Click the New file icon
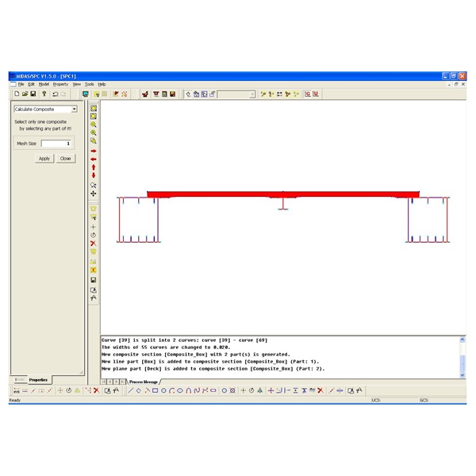The height and width of the screenshot is (476, 476). pos(17,94)
